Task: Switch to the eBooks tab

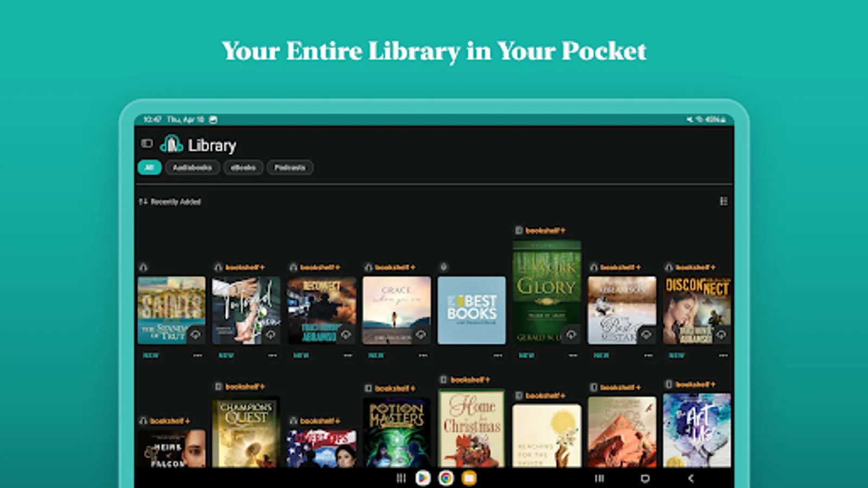Action: [243, 168]
